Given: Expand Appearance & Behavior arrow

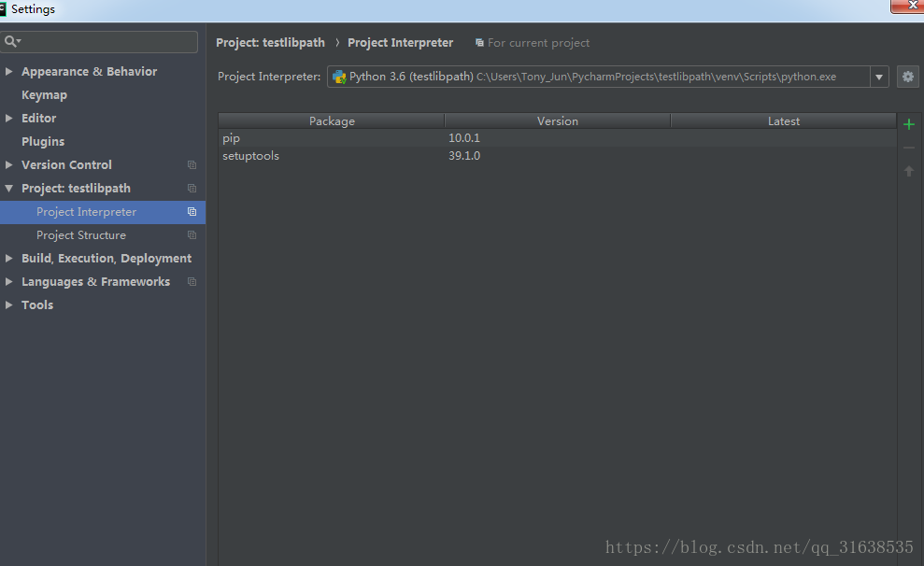Looking at the screenshot, I should 8,71.
